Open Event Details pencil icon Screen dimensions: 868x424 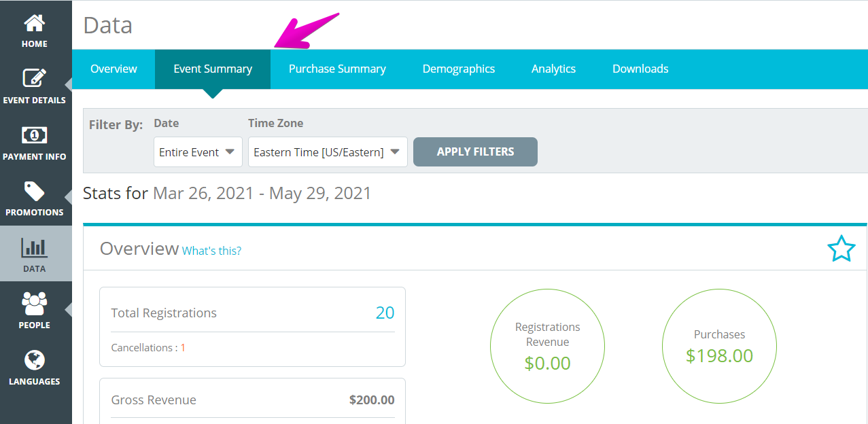pyautogui.click(x=34, y=78)
